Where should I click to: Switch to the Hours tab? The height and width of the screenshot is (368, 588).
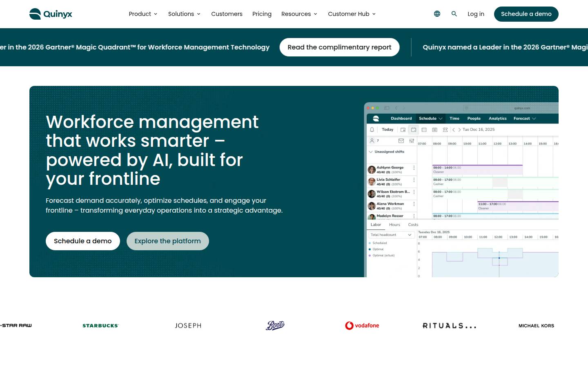click(394, 225)
